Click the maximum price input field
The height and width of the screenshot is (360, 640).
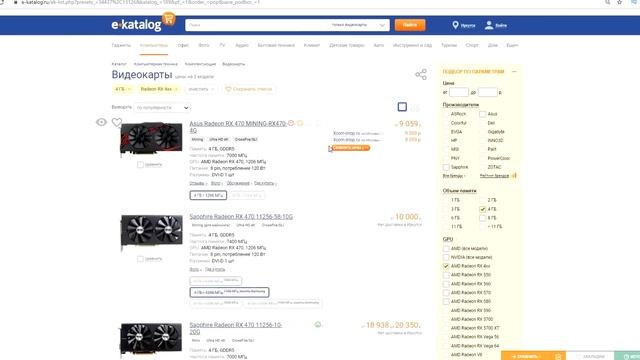[x=488, y=92]
